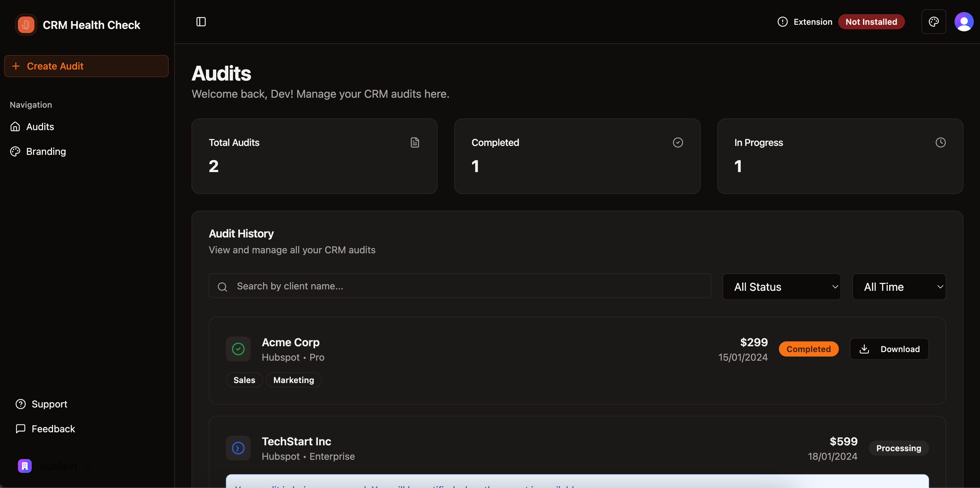The image size is (980, 488).
Task: Click the home icon next to Audits
Action: (15, 126)
